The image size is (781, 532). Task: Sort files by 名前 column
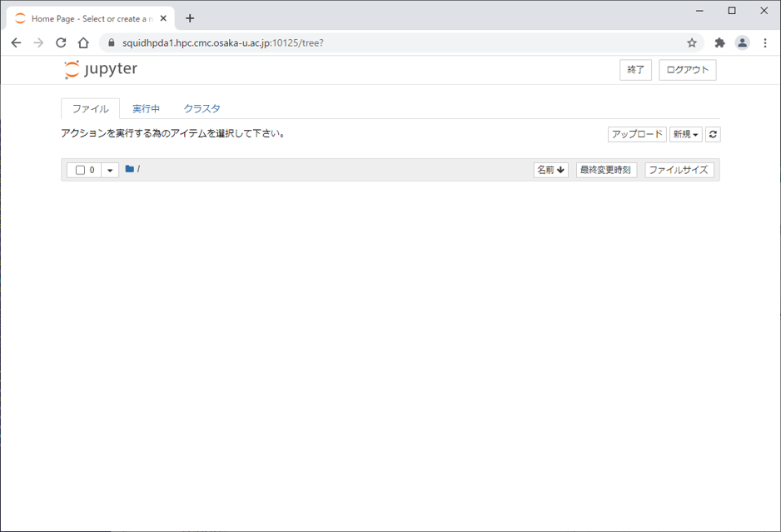pyautogui.click(x=550, y=170)
